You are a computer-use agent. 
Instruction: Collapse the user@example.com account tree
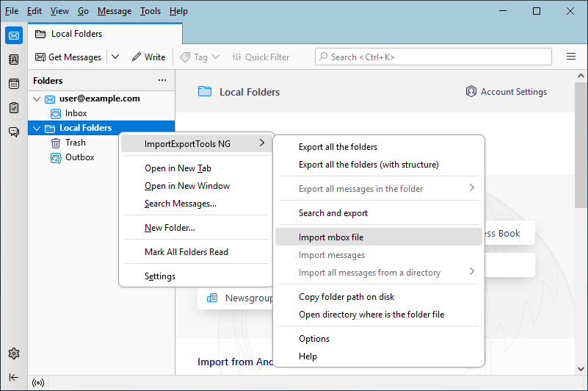point(37,99)
